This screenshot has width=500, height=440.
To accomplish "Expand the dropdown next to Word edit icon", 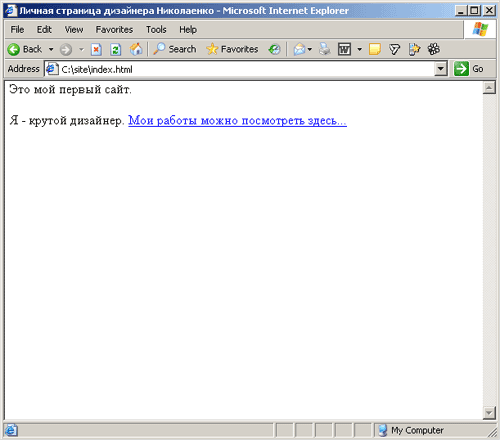I will click(x=359, y=49).
